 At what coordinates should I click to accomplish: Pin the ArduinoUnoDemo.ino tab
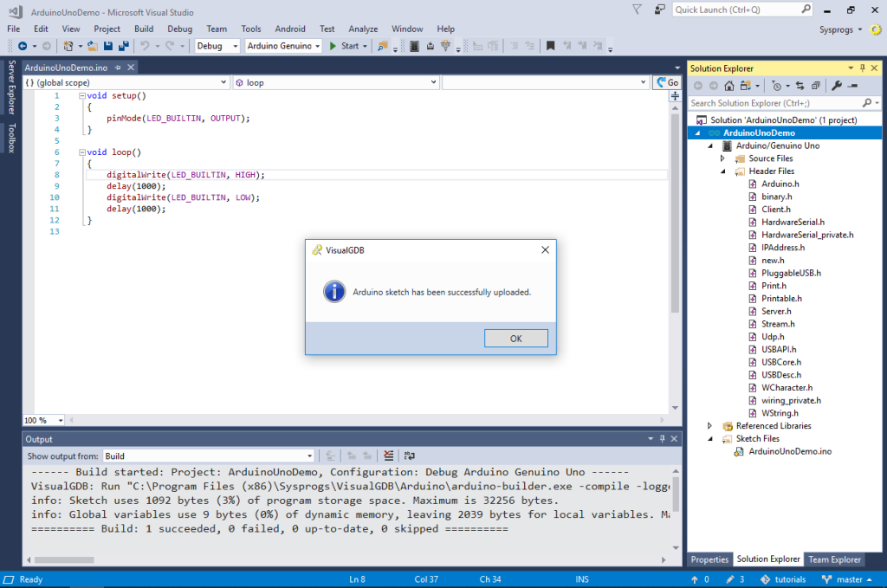coord(118,68)
